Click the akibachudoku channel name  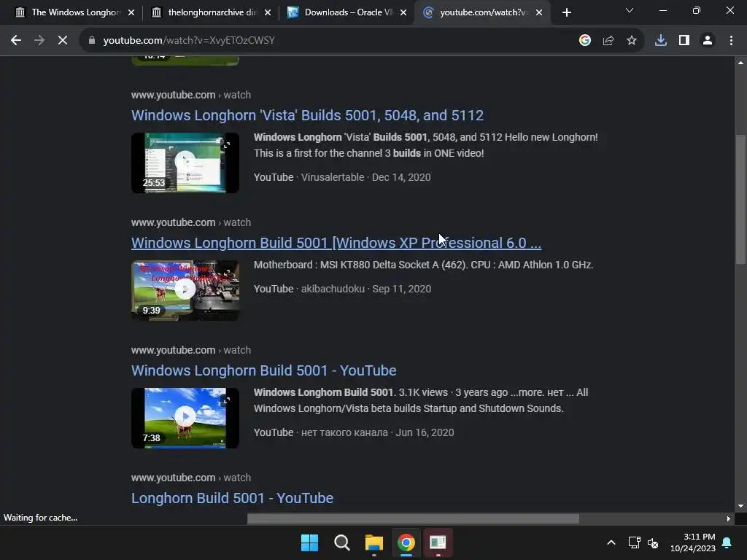point(333,289)
